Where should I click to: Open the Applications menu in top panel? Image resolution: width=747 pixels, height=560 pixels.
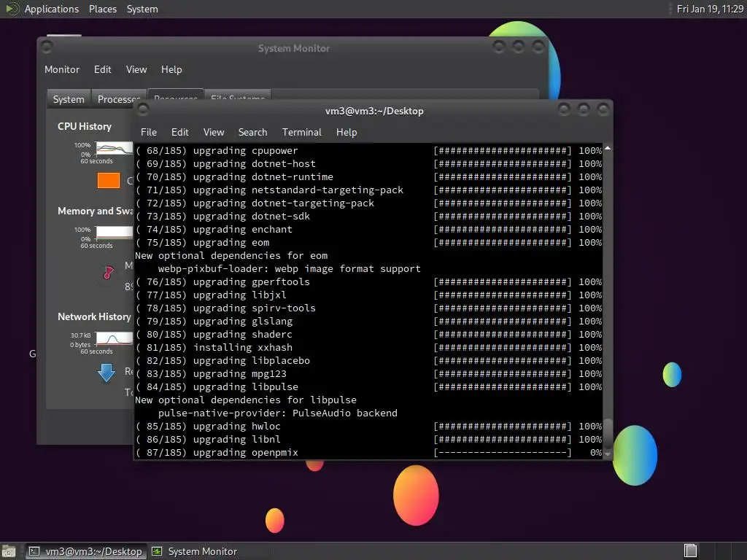pyautogui.click(x=52, y=9)
